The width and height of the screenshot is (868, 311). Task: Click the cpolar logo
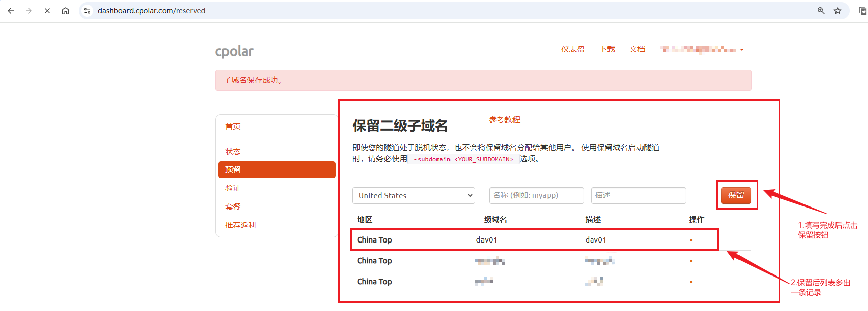tap(234, 51)
